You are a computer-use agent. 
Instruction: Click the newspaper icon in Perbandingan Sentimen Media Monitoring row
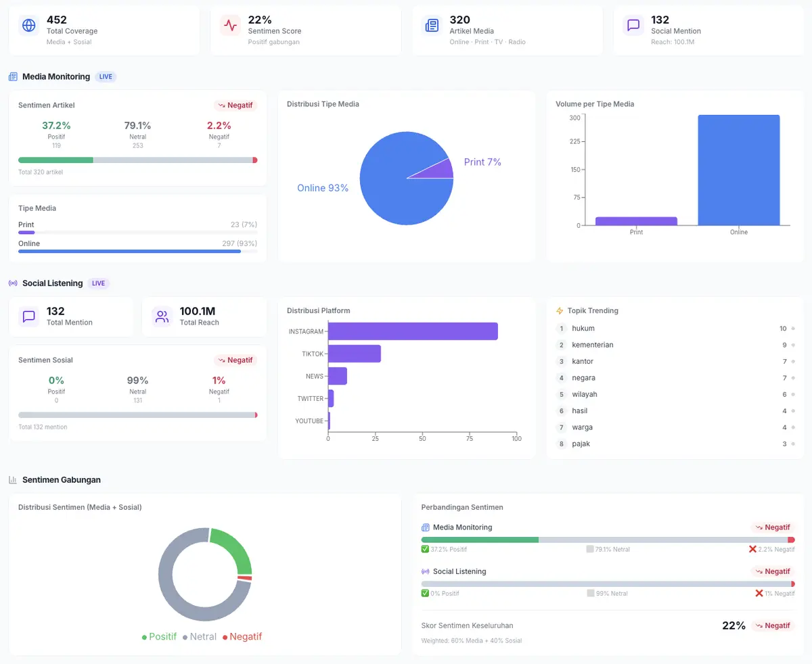click(x=426, y=527)
